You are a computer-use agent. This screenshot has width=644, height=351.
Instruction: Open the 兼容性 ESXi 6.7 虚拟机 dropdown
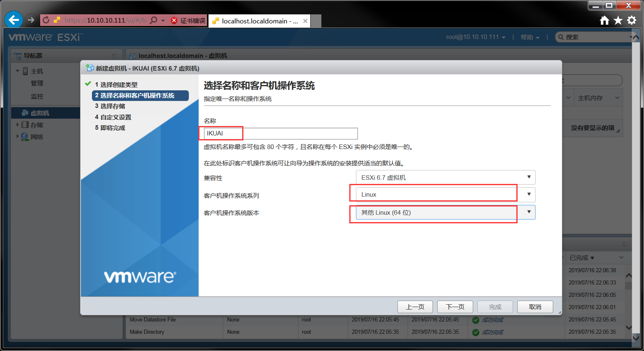pos(445,177)
